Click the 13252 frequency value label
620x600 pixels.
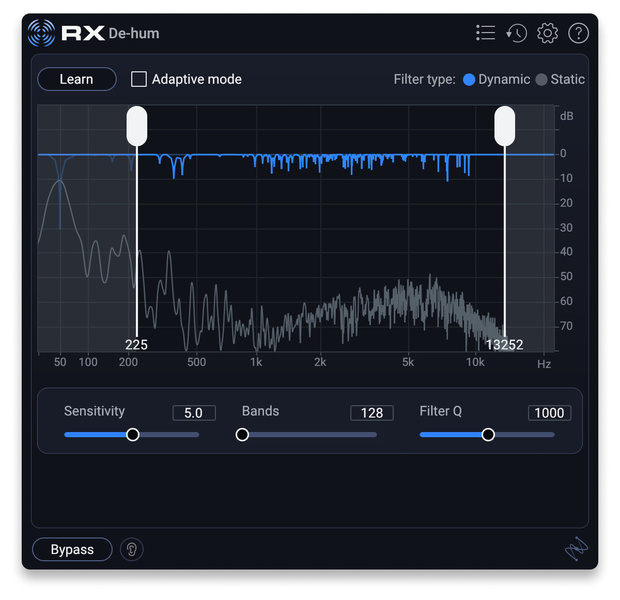point(505,345)
